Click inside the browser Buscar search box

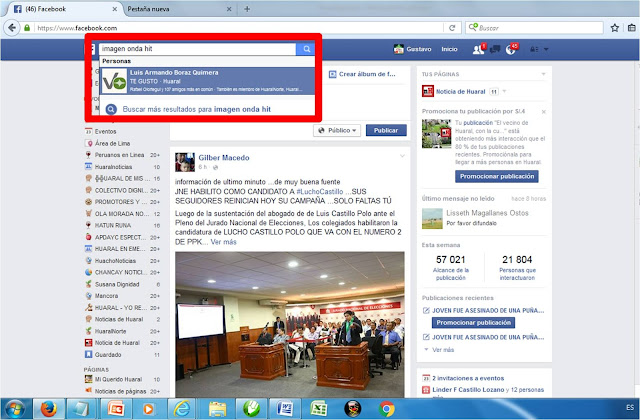point(534,28)
